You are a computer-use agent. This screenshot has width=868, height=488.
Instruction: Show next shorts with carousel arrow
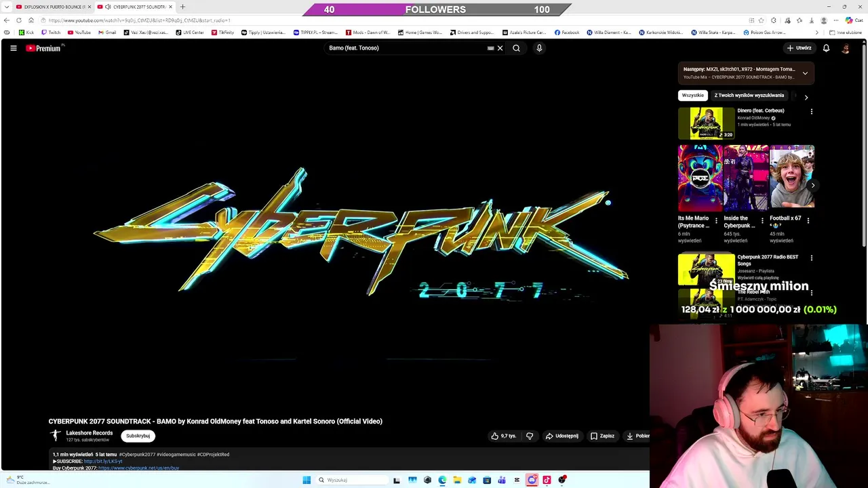(x=812, y=185)
